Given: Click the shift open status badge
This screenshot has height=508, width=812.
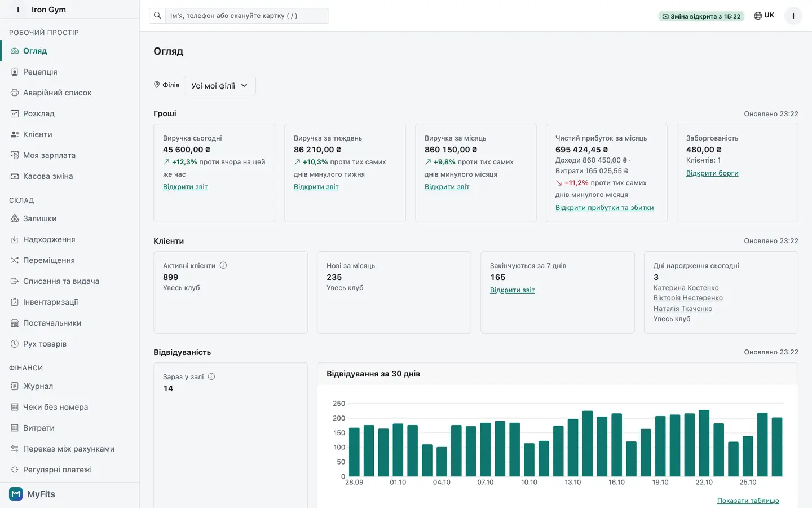Looking at the screenshot, I should 701,16.
